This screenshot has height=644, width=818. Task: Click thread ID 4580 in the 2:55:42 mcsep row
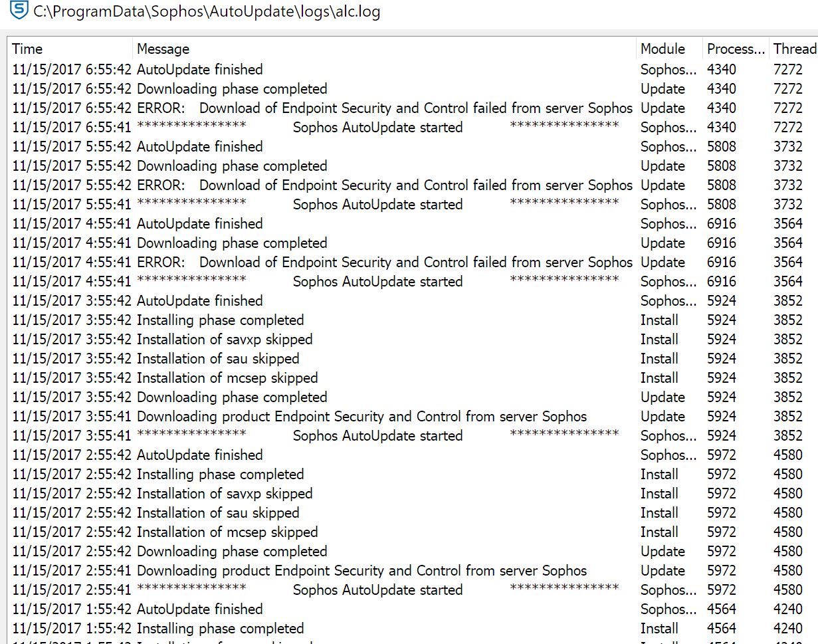788,532
